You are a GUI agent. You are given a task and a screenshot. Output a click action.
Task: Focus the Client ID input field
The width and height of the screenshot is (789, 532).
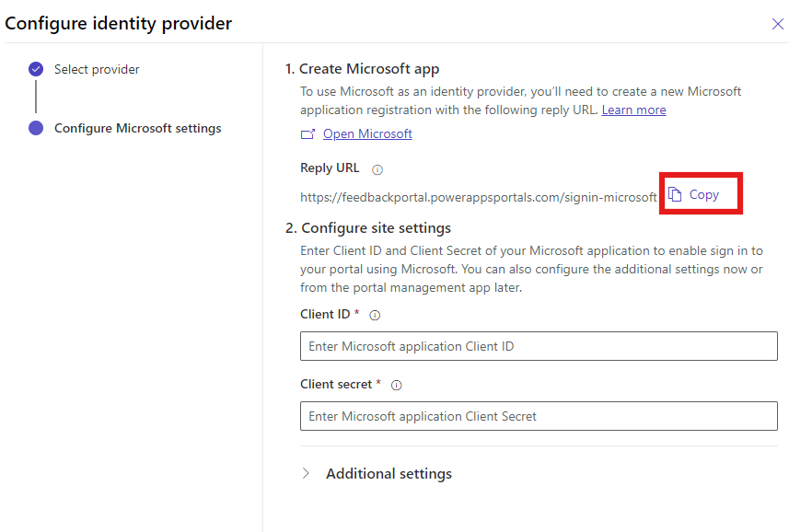click(x=539, y=346)
